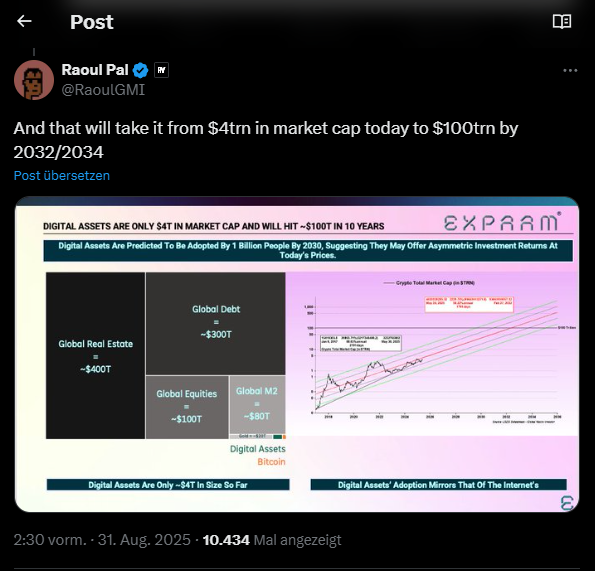
Task: Click Raoul Pal's profile avatar
Action: click(x=34, y=80)
